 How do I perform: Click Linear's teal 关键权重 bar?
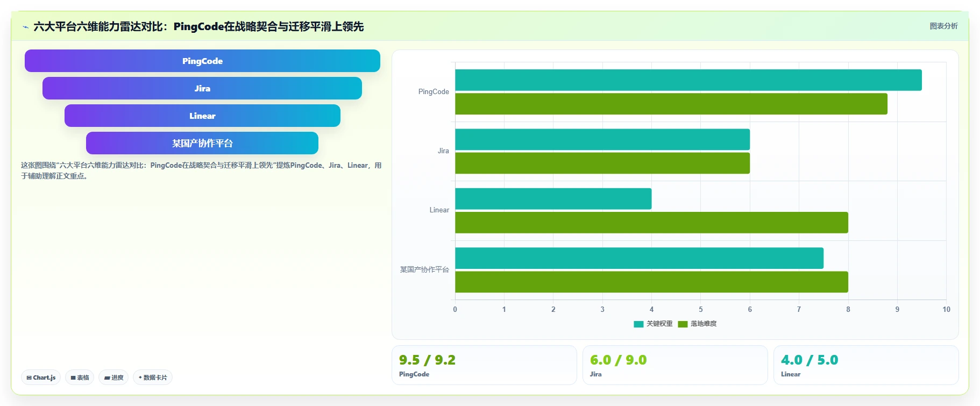(x=553, y=198)
